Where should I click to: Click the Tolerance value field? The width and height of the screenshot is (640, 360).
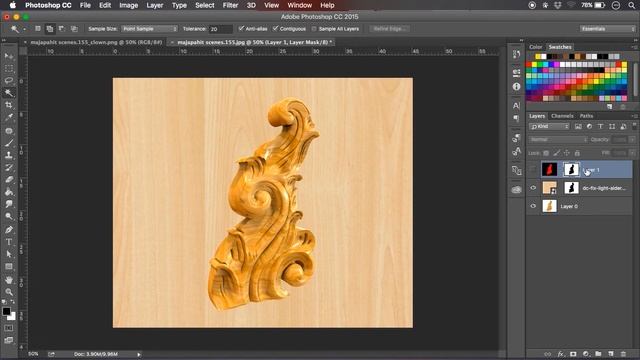click(x=220, y=29)
